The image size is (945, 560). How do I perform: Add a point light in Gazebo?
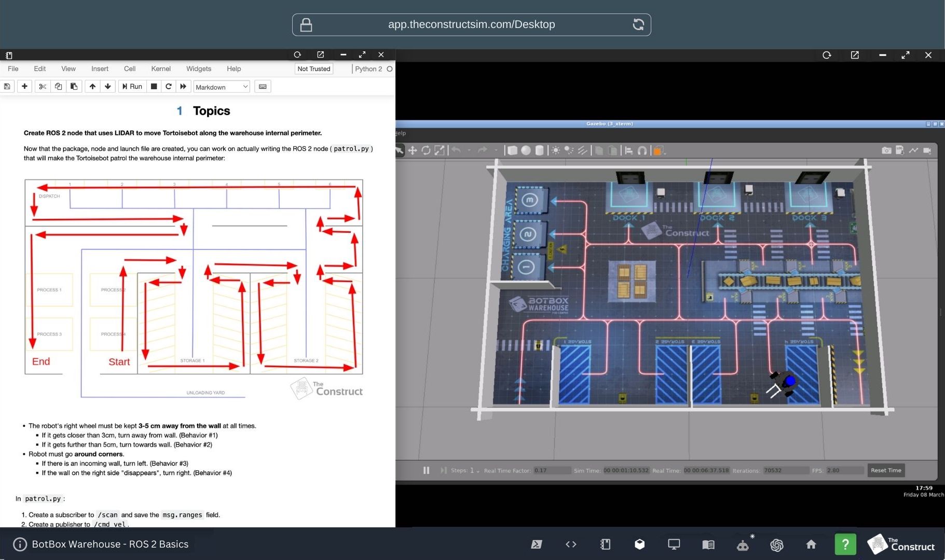556,150
